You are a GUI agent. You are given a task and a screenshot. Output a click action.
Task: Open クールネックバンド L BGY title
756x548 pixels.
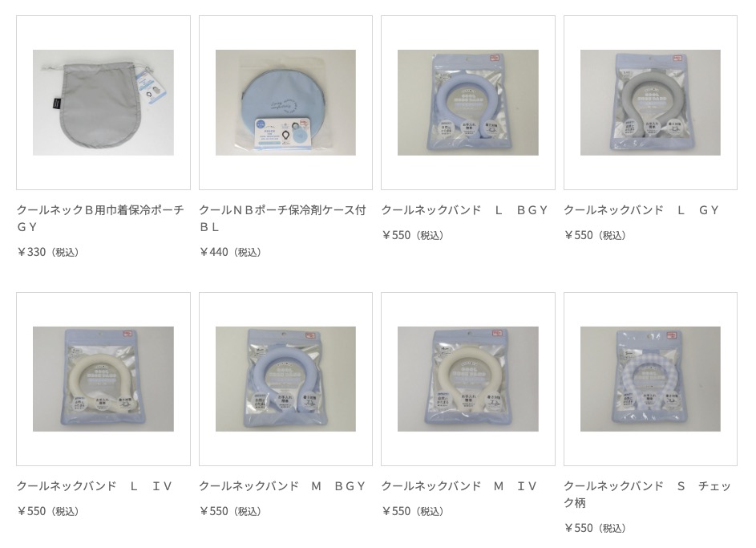click(465, 210)
